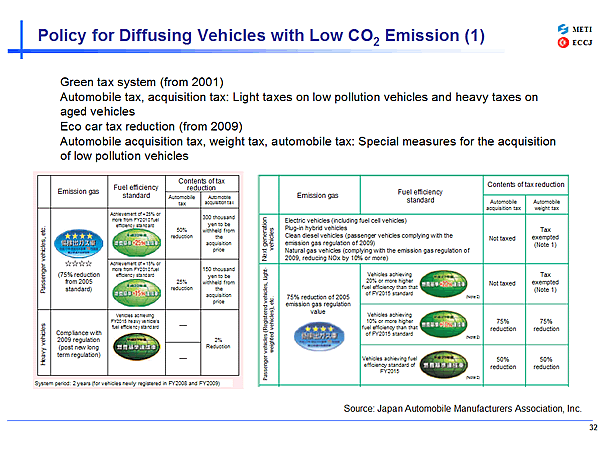
Task: Click '50% reduction' under Automobile weight tax column
Action: click(546, 363)
